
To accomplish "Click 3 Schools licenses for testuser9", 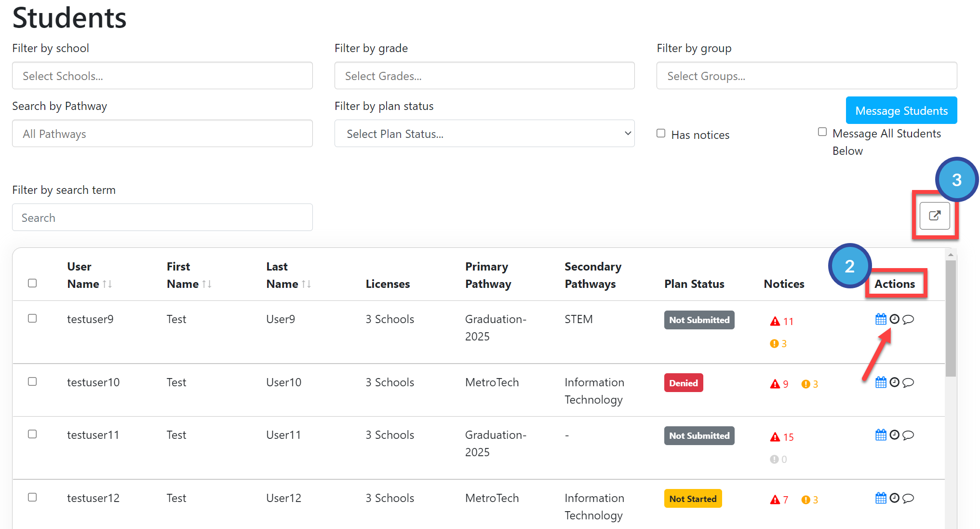I will coord(390,319).
